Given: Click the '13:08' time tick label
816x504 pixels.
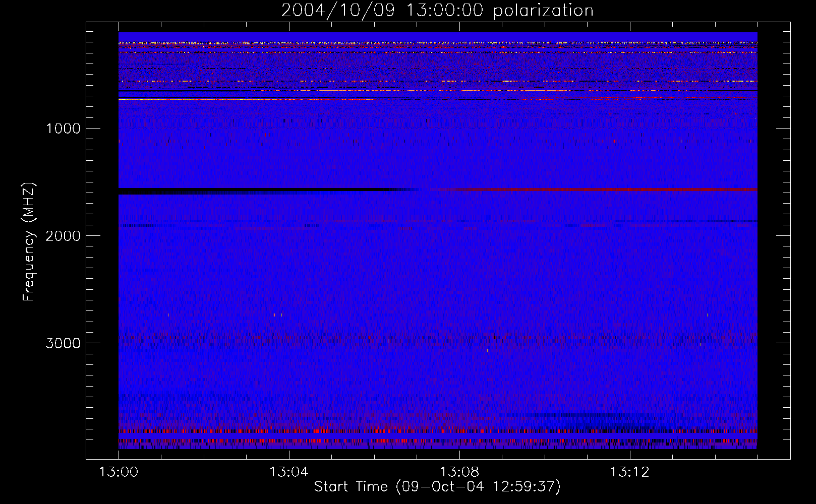Looking at the screenshot, I should click(x=459, y=472).
